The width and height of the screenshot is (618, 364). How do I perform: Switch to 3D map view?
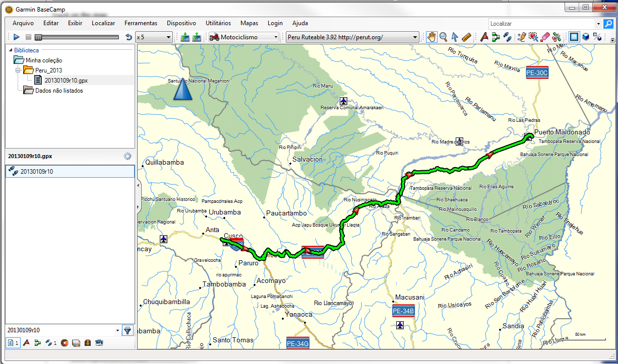click(586, 37)
